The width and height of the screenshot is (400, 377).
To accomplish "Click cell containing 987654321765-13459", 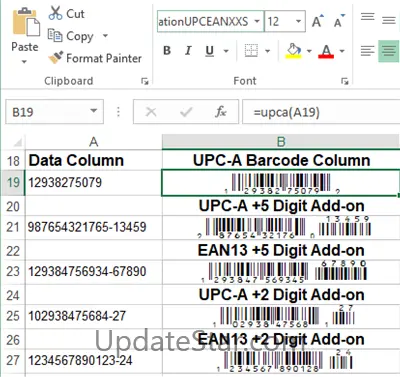I will point(94,227).
